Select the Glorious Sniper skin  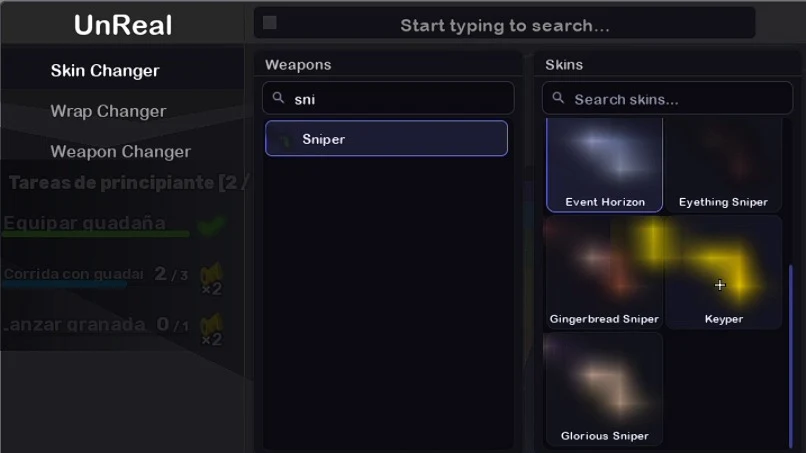pyautogui.click(x=604, y=389)
